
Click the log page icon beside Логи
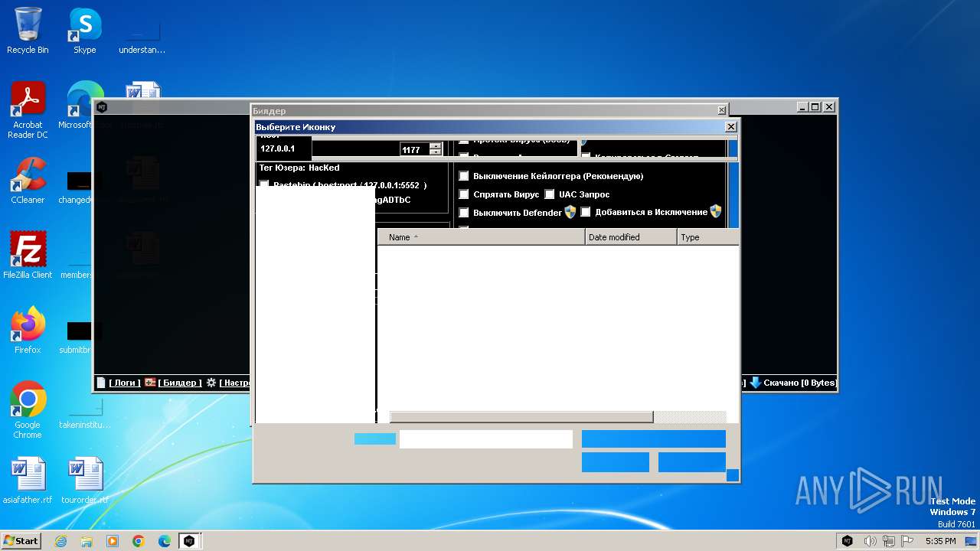[x=100, y=383]
